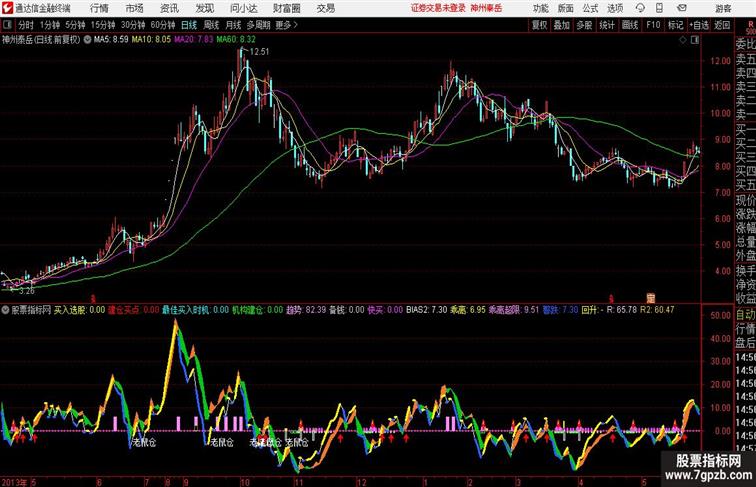Expand the 更多 periods dropdown

(x=286, y=25)
